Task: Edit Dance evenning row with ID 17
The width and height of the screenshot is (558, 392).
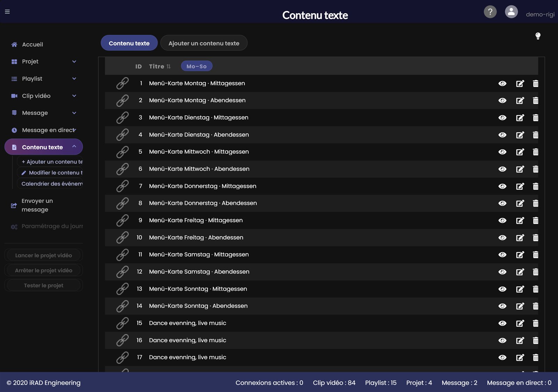Action: coord(520,358)
